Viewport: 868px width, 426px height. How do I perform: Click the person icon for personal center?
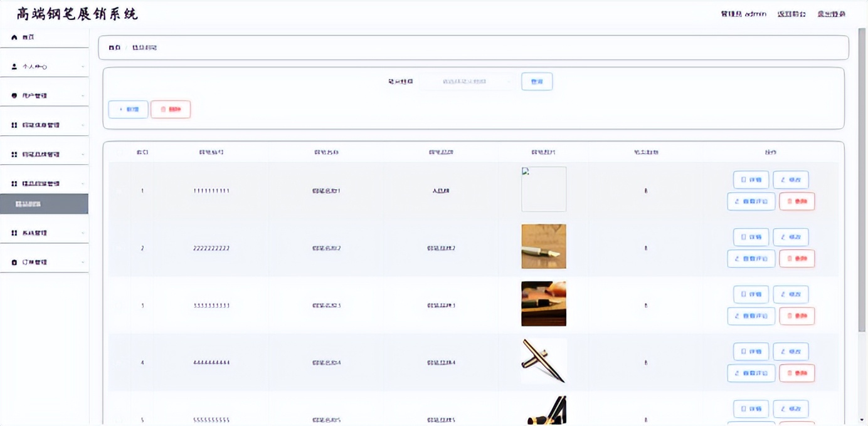14,66
